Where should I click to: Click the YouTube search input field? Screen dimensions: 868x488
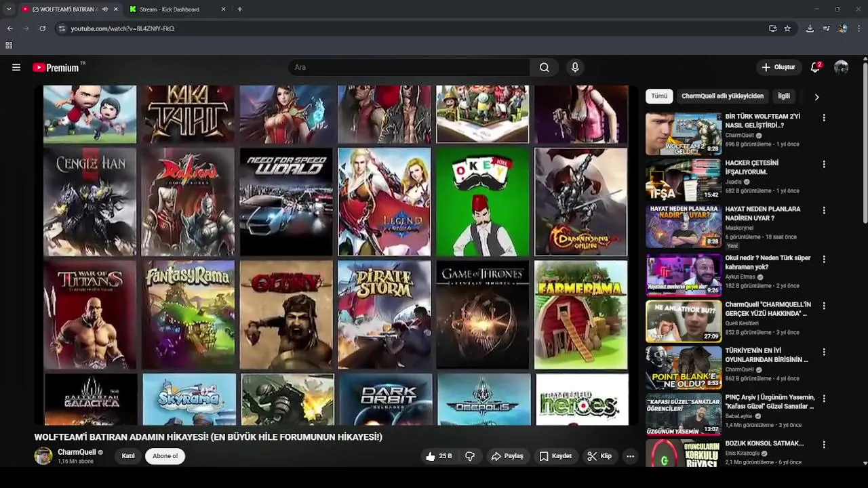click(x=409, y=67)
